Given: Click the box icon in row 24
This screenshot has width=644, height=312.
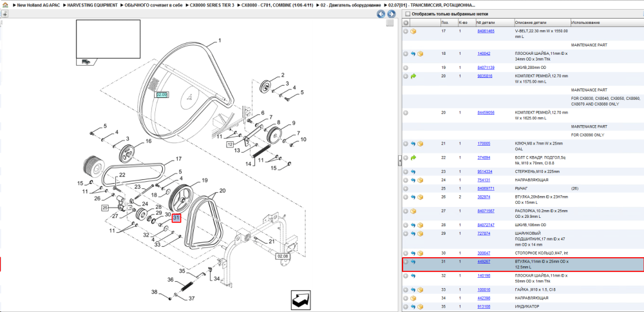Looking at the screenshot, I should tap(420, 180).
